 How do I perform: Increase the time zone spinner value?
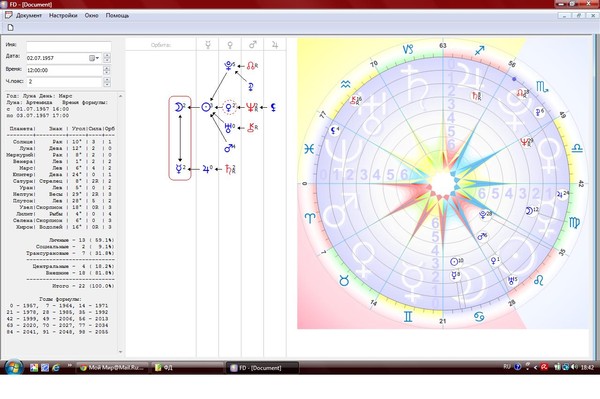pos(107,80)
